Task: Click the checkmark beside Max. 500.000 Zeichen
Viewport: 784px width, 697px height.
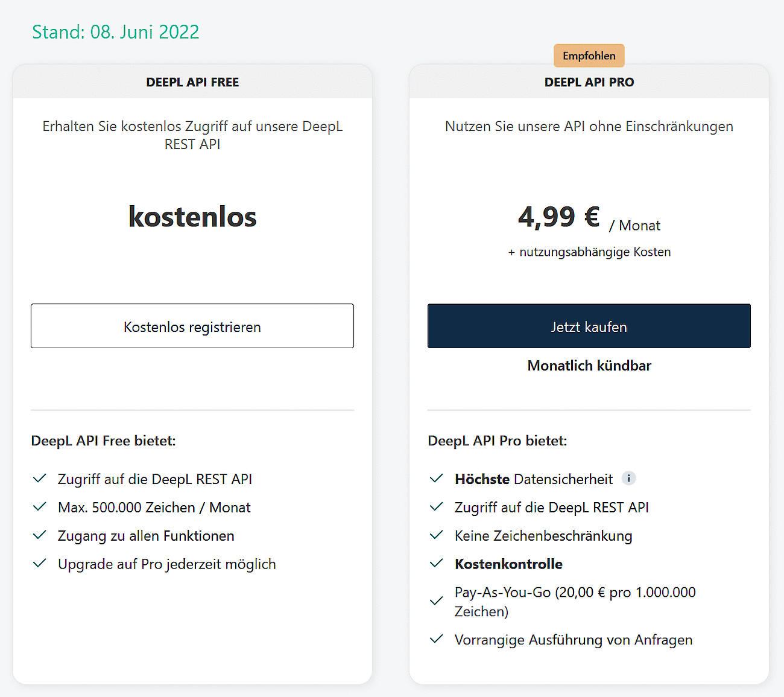Action: pos(39,507)
